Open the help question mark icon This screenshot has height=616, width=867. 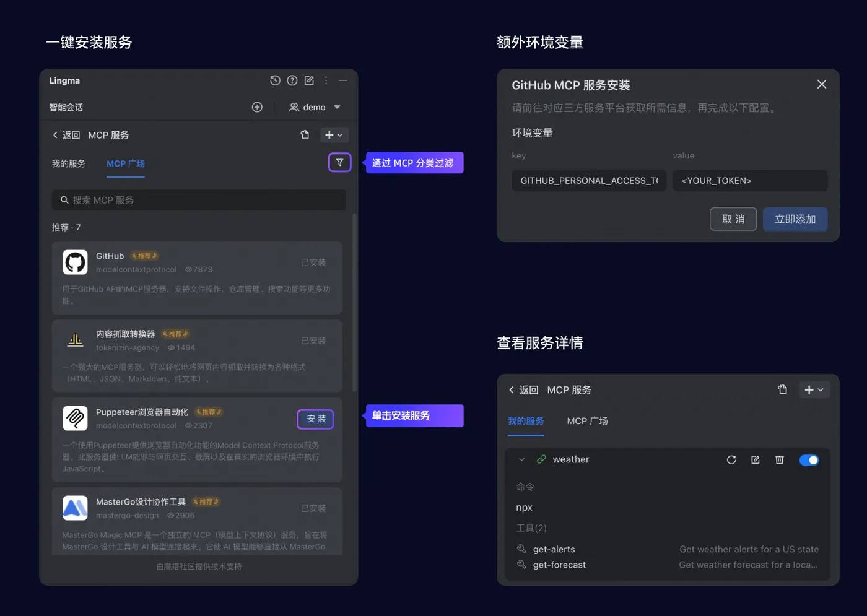(x=292, y=80)
